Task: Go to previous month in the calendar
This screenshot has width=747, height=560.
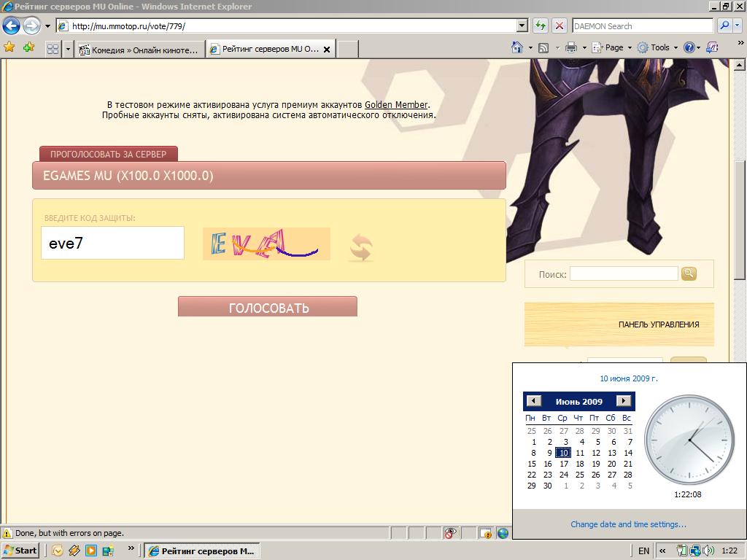Action: coord(533,401)
